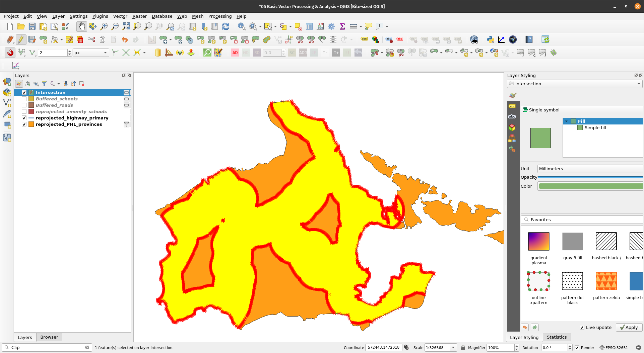
Task: Select the Pan Map hand tool
Action: (81, 26)
